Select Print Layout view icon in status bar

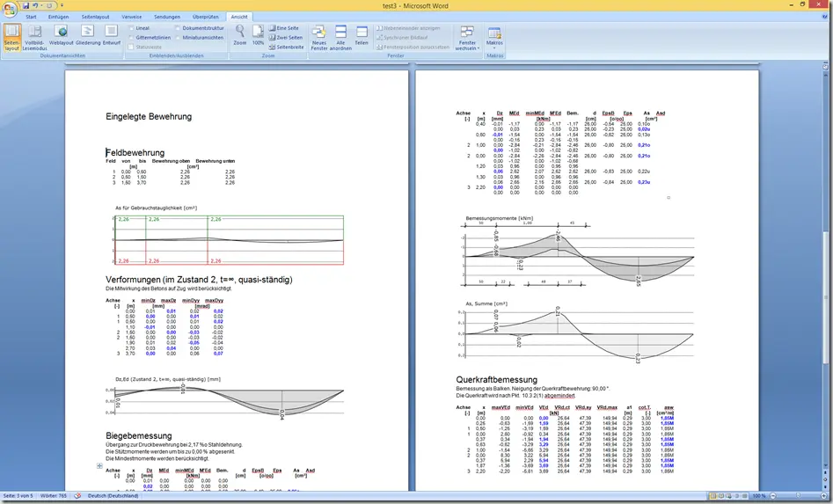(713, 496)
